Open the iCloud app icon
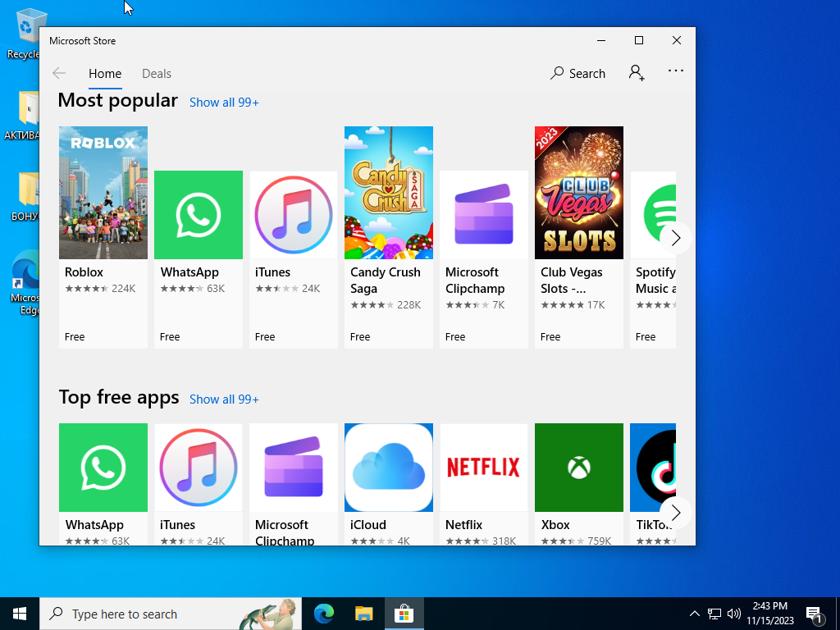 [389, 468]
